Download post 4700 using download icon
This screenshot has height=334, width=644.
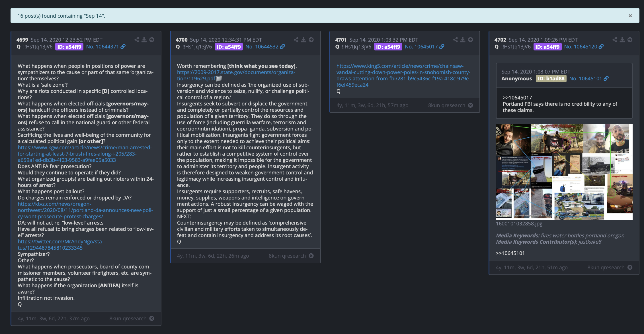(304, 40)
